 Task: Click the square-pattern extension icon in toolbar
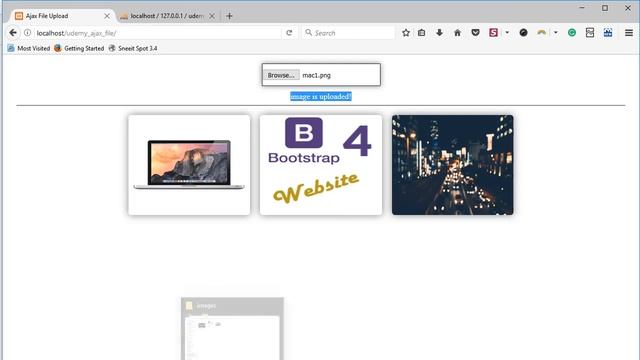tap(590, 33)
